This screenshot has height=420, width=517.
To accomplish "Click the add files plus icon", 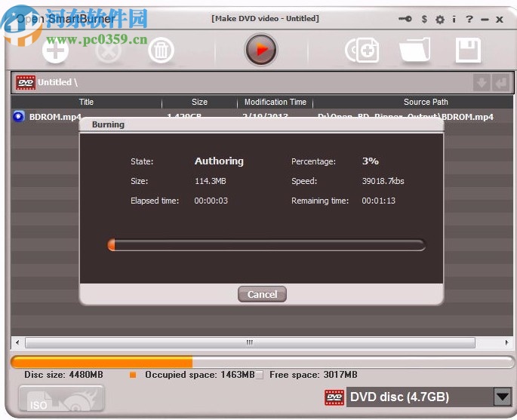I will click(x=55, y=51).
